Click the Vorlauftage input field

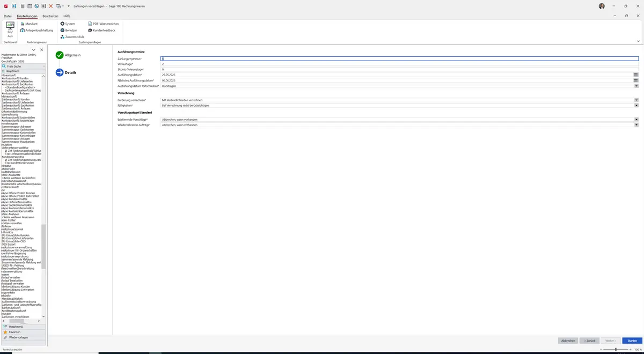400,64
